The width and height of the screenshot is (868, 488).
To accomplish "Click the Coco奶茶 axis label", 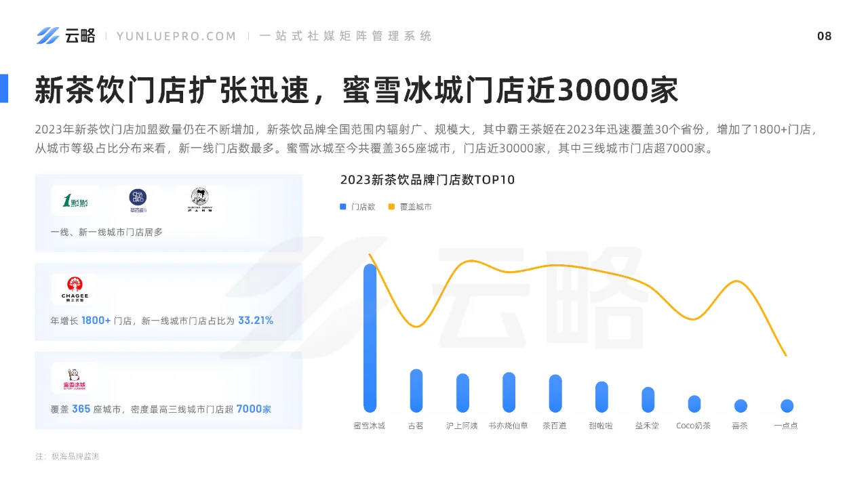I will click(x=694, y=426).
